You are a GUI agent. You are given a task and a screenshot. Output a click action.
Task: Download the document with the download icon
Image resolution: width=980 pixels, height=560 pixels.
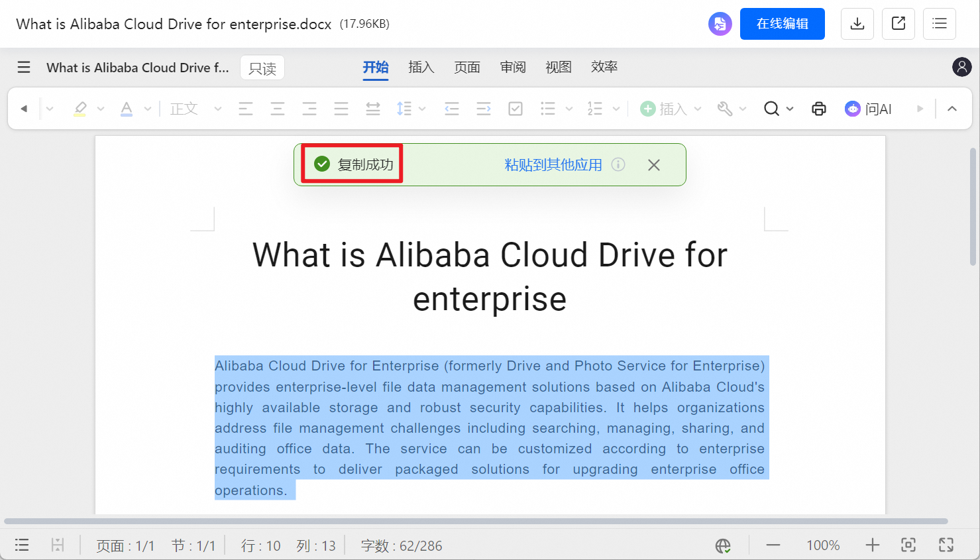857,24
